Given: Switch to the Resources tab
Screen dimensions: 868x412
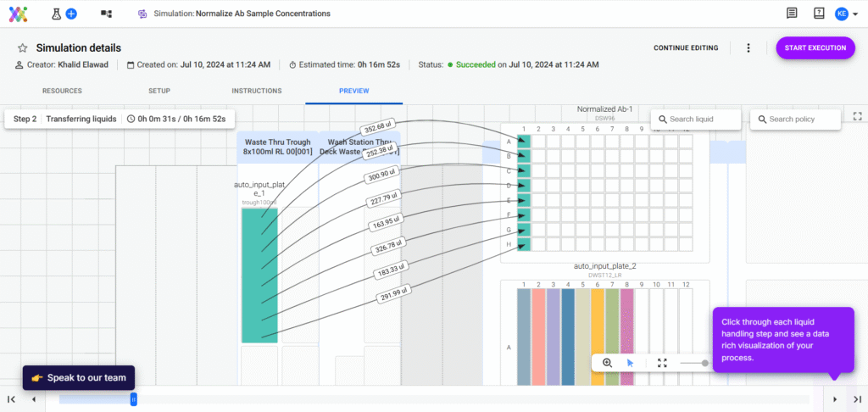Looking at the screenshot, I should pyautogui.click(x=62, y=91).
